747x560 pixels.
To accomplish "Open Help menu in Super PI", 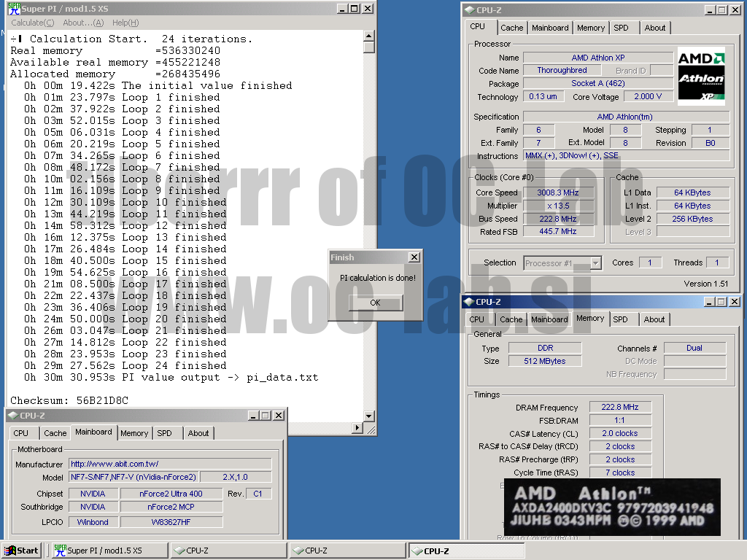I will 125,23.
